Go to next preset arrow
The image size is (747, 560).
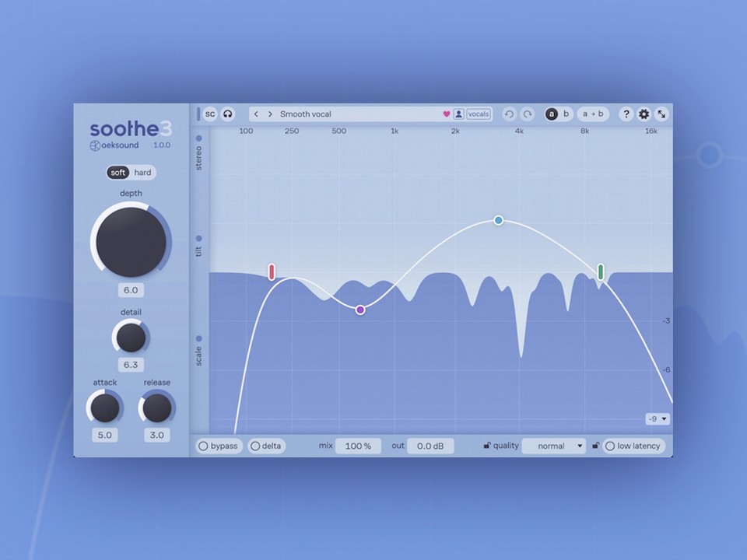click(x=270, y=114)
